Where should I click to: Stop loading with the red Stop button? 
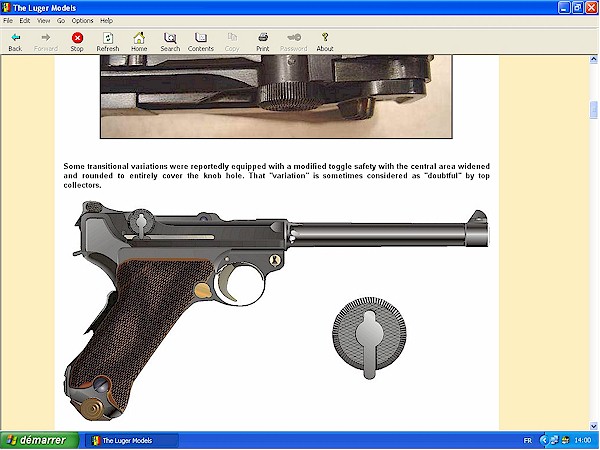click(77, 42)
